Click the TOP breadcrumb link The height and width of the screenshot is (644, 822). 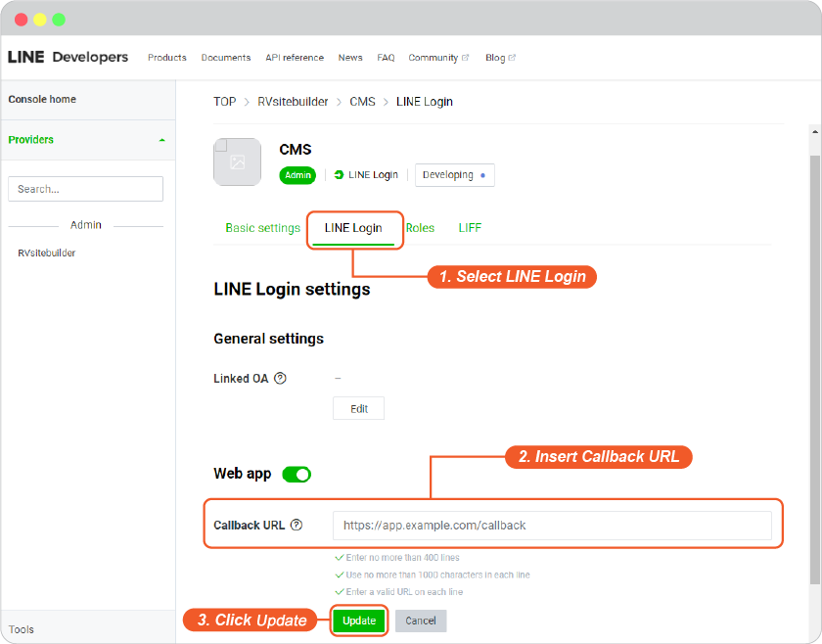(x=224, y=102)
